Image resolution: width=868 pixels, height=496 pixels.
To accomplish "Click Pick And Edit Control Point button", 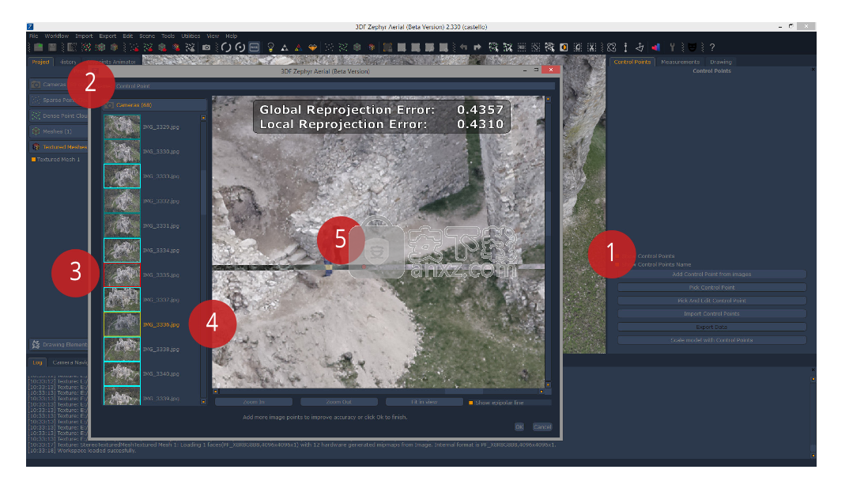I will [x=712, y=301].
